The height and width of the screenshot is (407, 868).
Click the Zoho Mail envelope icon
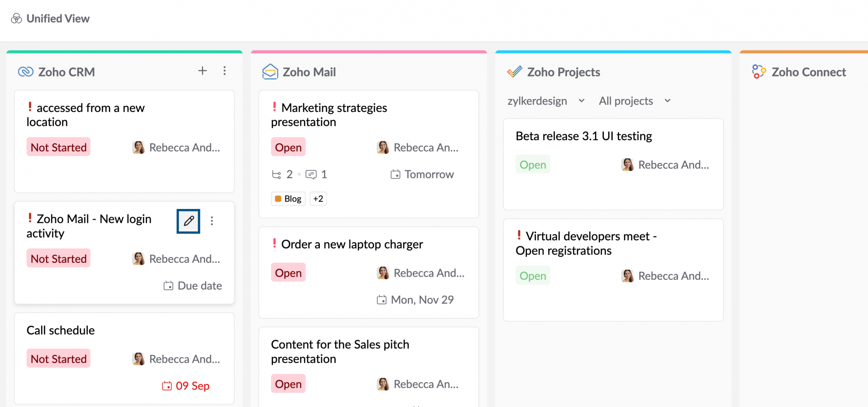pos(270,72)
